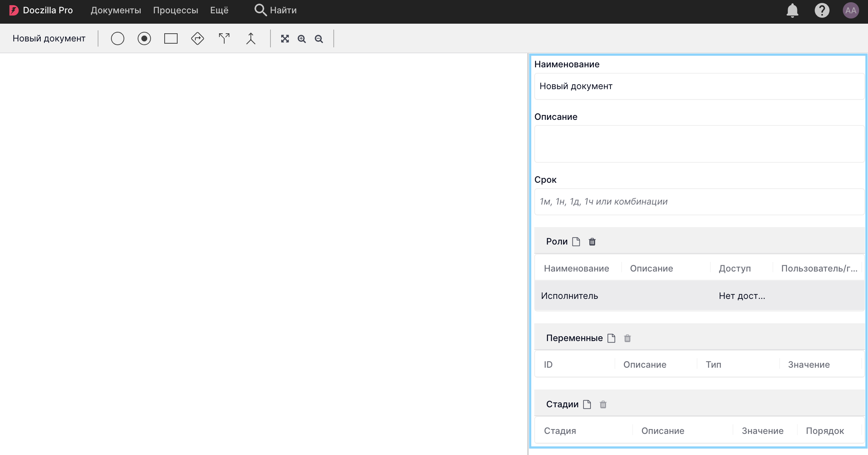Click Значение header in Стадии table
This screenshot has height=455, width=868.
[x=763, y=431]
